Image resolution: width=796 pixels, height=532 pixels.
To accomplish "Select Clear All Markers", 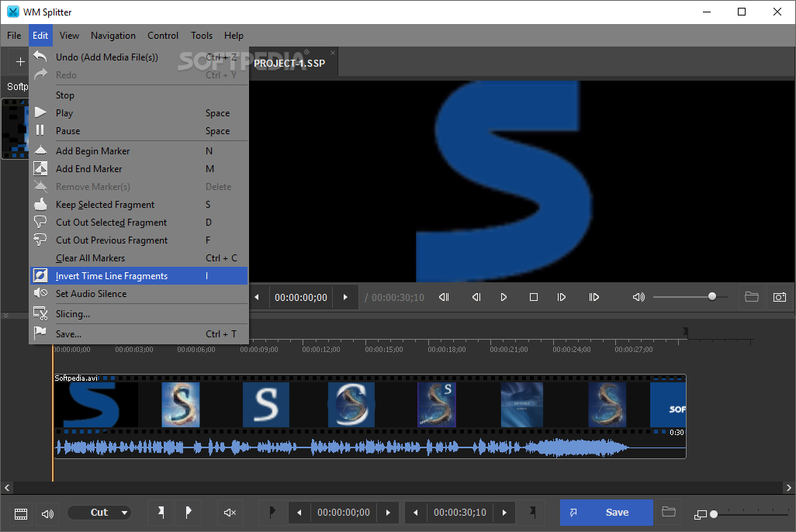I will 139,258.
